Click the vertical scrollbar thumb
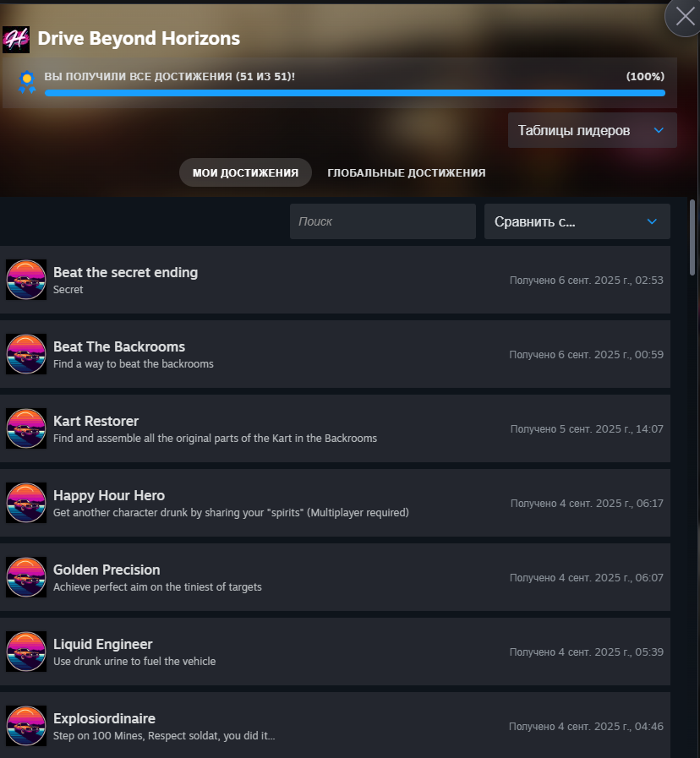The height and width of the screenshot is (758, 700). coord(692,237)
